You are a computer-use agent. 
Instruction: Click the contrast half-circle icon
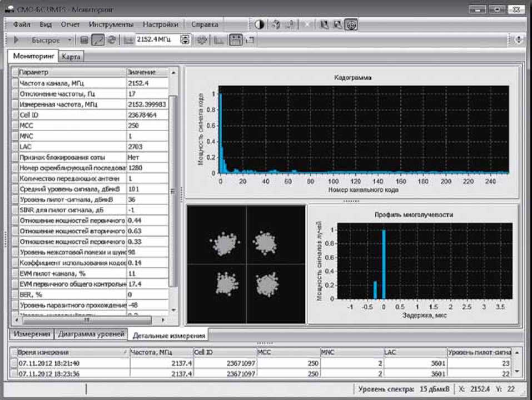pyautogui.click(x=259, y=24)
